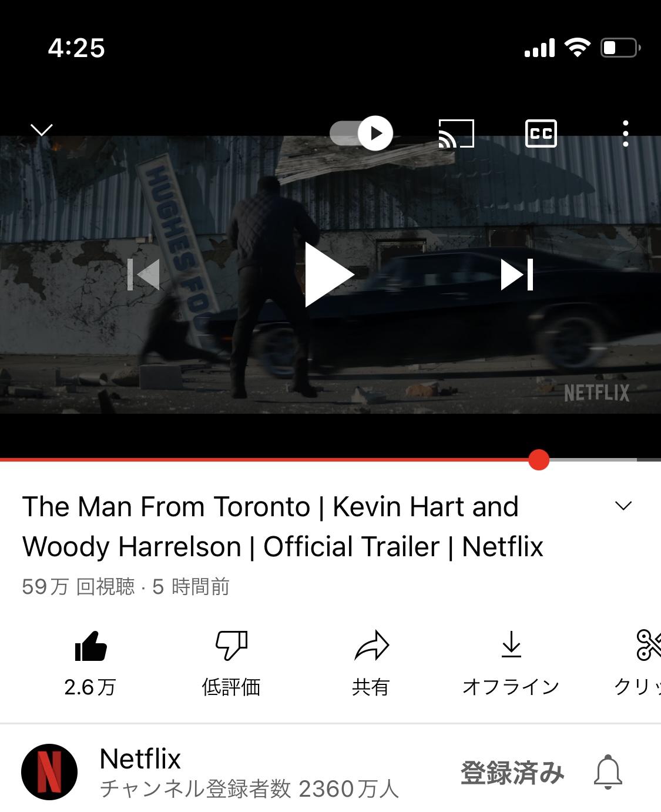Click the 登録済み subscribed button
Viewport: 661px width, 812px height.
point(512,773)
